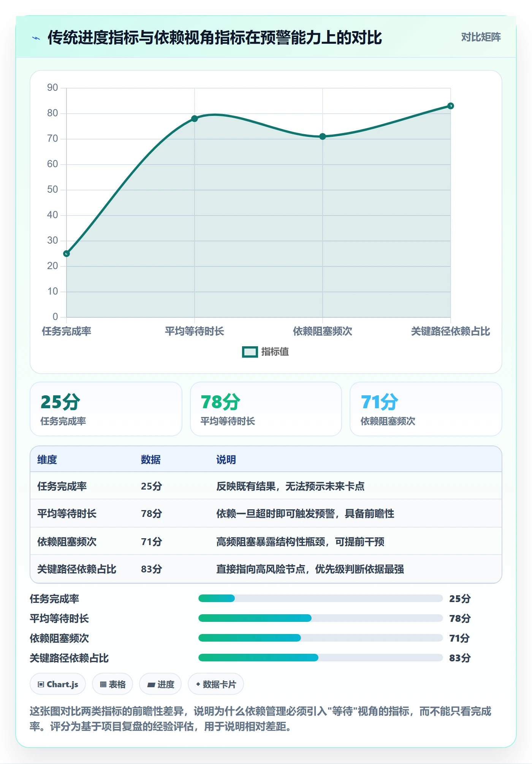Click the main title heading text
Image resolution: width=532 pixels, height=764 pixels.
point(215,38)
